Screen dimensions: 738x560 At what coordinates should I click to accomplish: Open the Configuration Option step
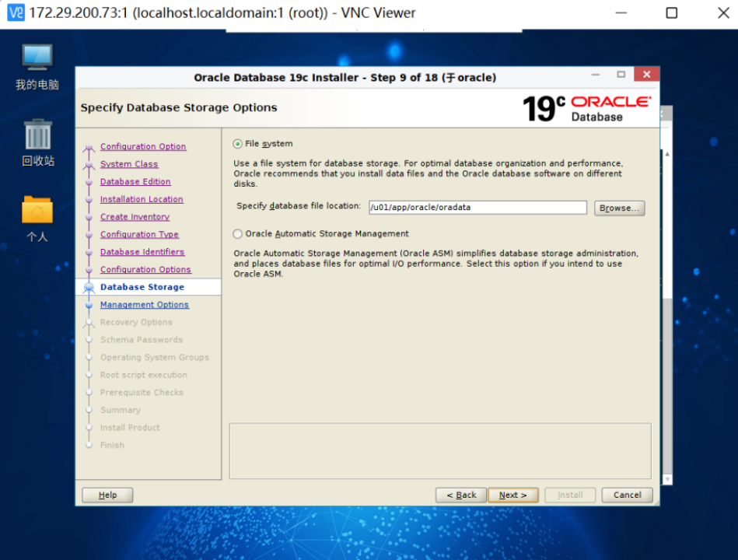pyautogui.click(x=143, y=146)
